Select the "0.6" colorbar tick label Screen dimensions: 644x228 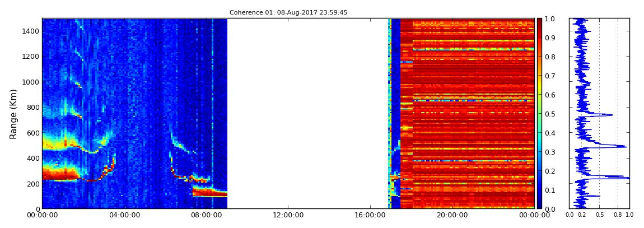[x=550, y=95]
